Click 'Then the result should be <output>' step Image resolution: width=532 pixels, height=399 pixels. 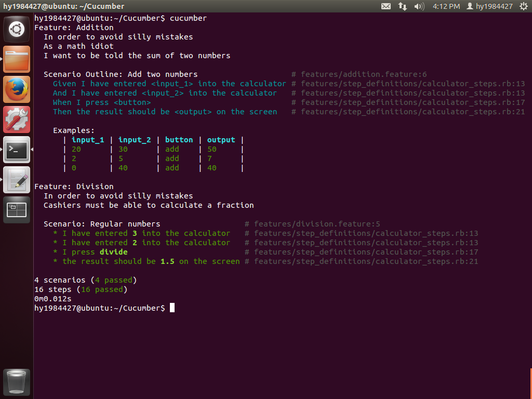coord(165,112)
